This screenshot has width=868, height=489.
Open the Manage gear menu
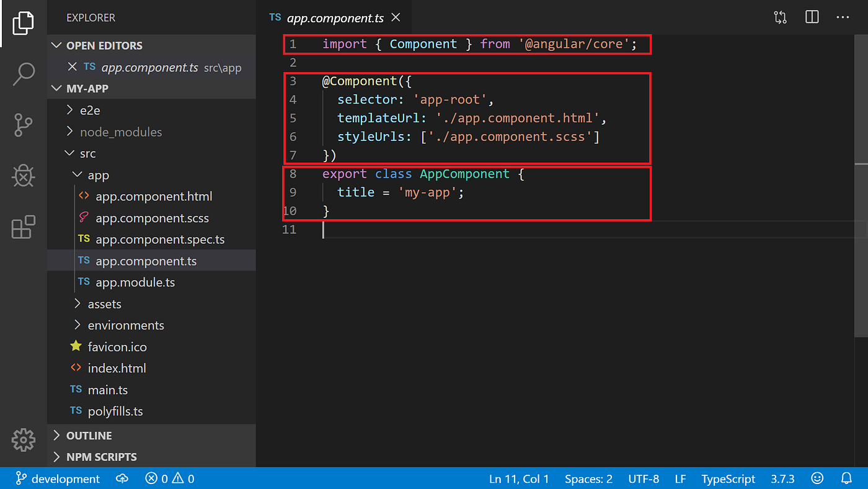[x=23, y=440]
